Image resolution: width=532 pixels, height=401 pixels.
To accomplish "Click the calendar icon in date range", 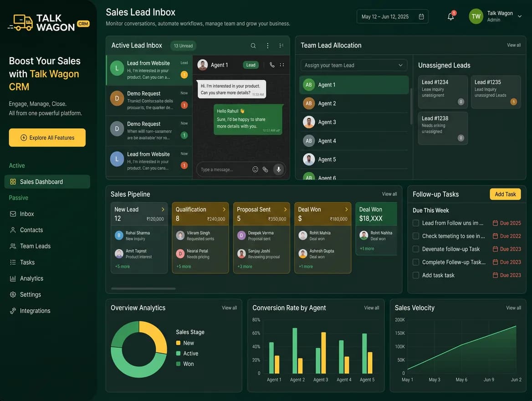I will (x=421, y=17).
